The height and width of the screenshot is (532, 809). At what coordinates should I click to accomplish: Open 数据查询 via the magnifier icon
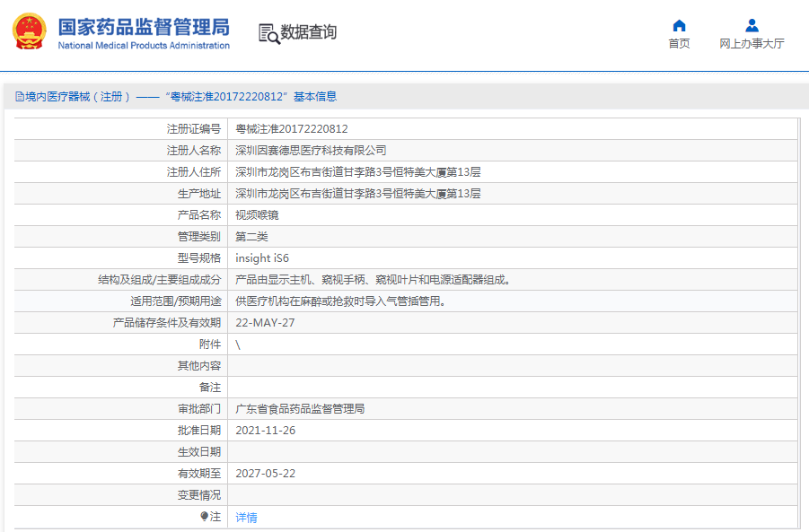click(268, 32)
